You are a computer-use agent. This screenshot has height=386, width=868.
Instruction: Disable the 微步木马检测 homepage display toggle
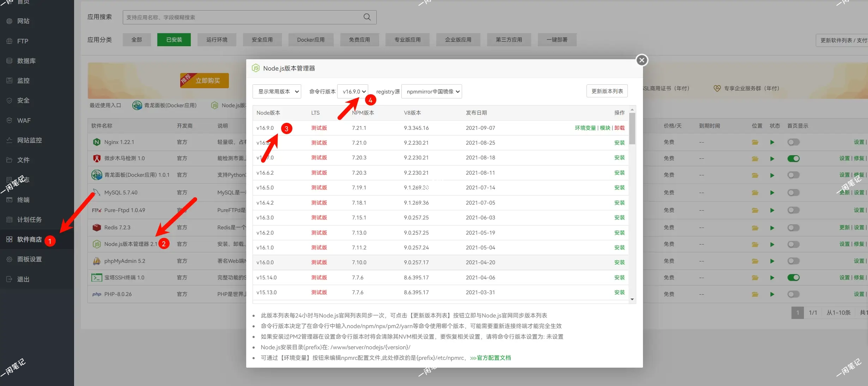793,158
